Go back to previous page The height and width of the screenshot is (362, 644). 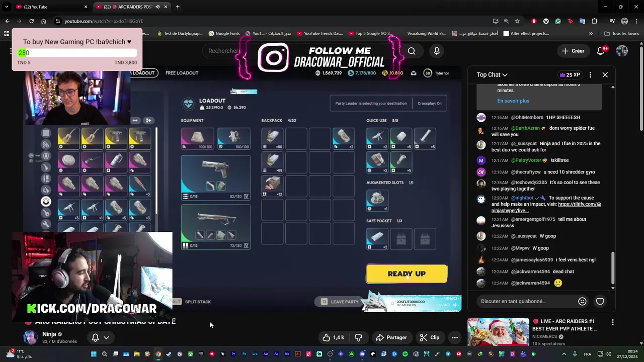pos(7,21)
